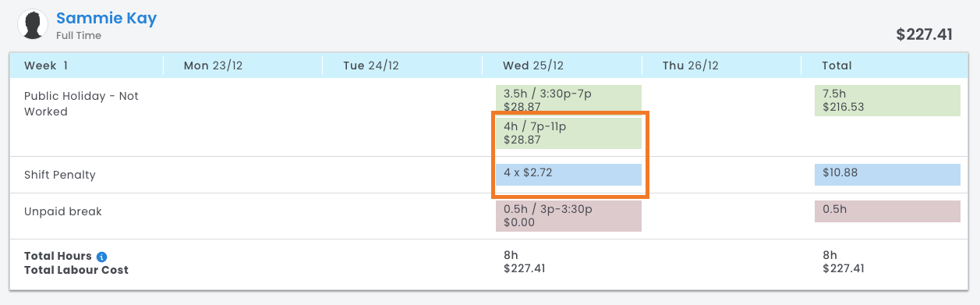The image size is (980, 305).
Task: Select the Mon 23/12 column header
Action: (x=213, y=66)
